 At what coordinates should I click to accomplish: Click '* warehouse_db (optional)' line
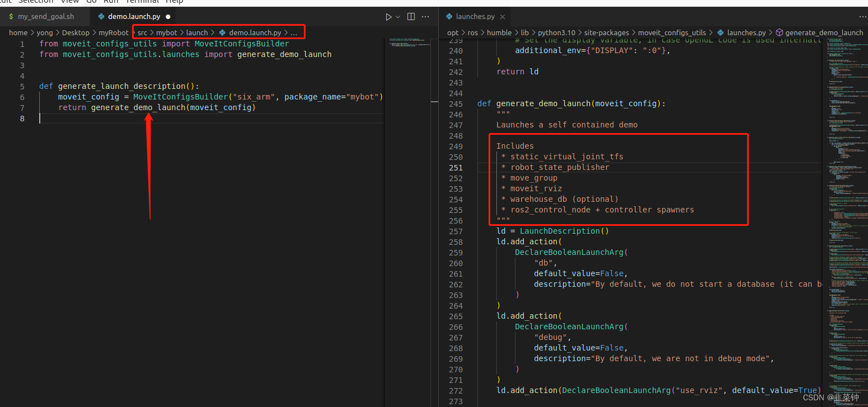(x=560, y=199)
